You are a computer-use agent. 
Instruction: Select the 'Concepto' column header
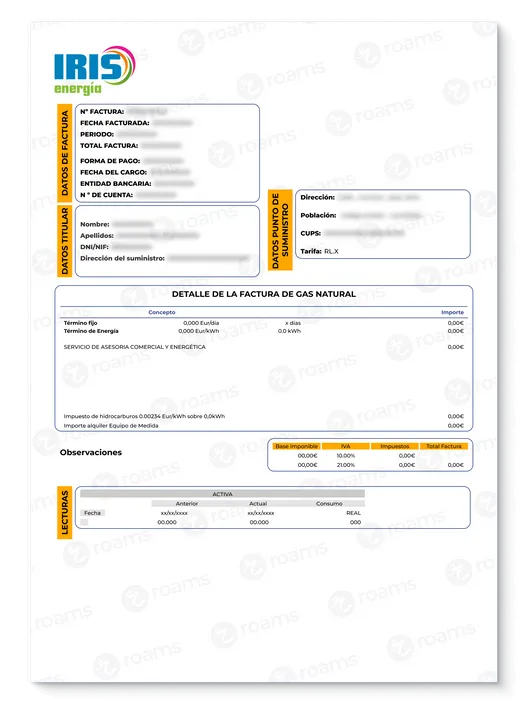(x=162, y=312)
